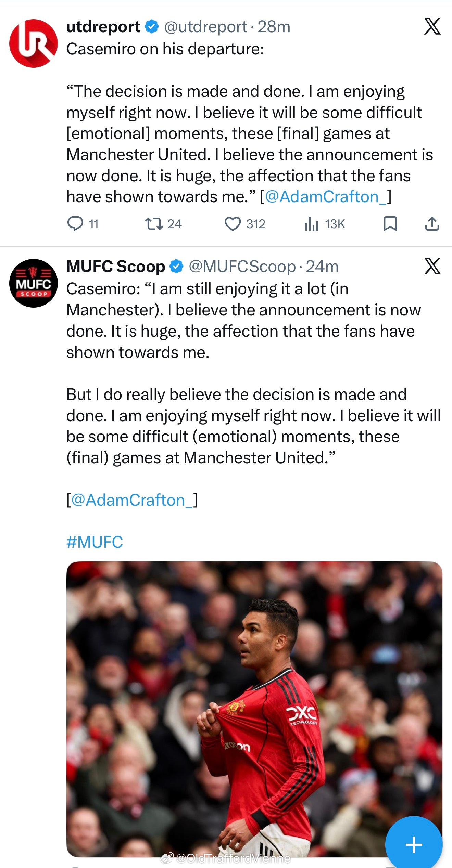The width and height of the screenshot is (452, 868).
Task: Tap X logo on utdreport tweet
Action: coord(432,26)
